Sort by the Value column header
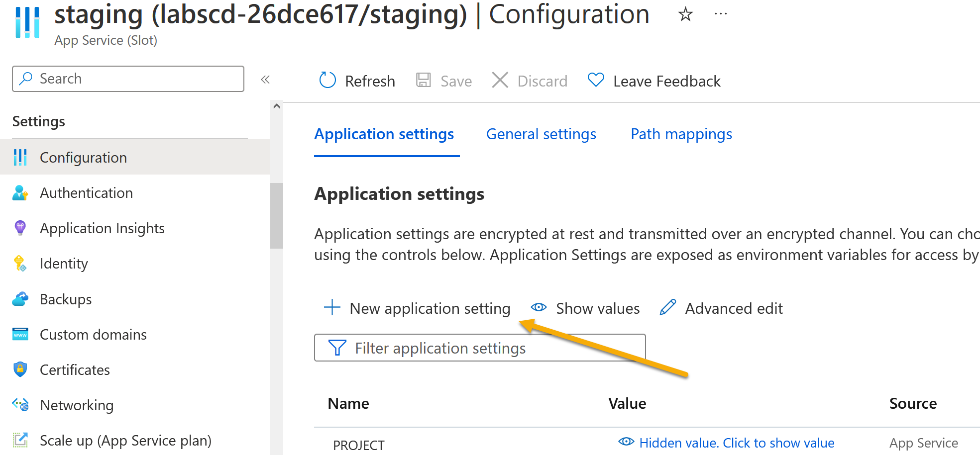The image size is (980, 455). [627, 403]
